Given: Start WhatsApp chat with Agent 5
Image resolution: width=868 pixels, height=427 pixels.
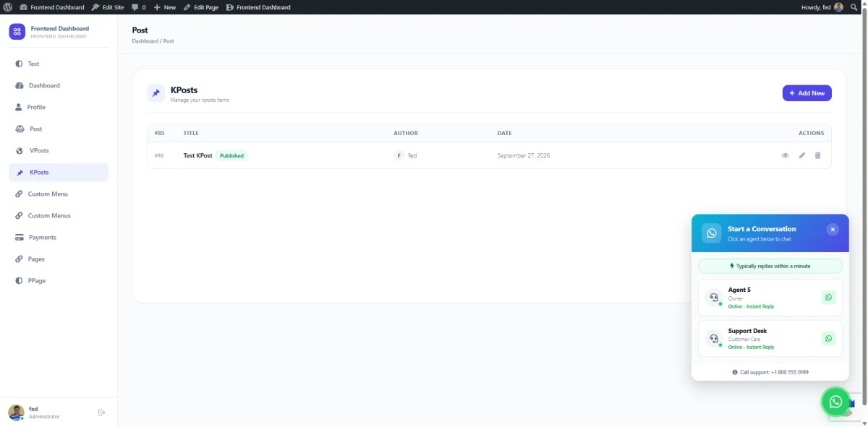Looking at the screenshot, I should (x=828, y=298).
